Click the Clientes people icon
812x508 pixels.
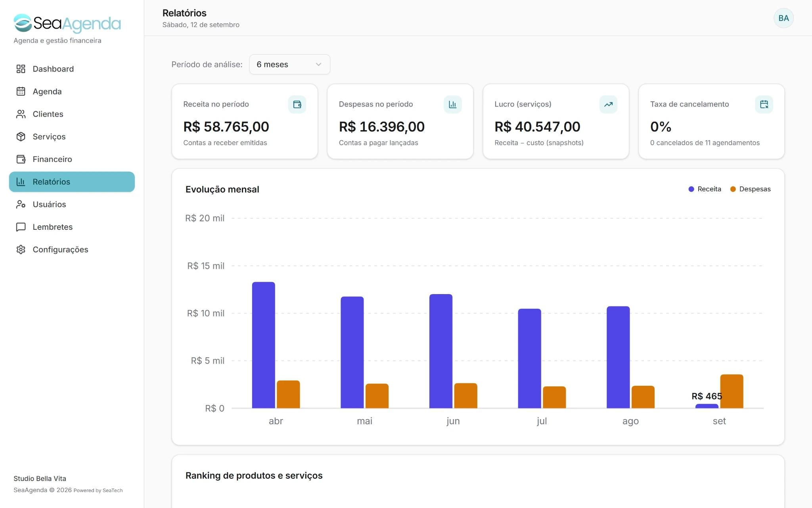(x=21, y=114)
